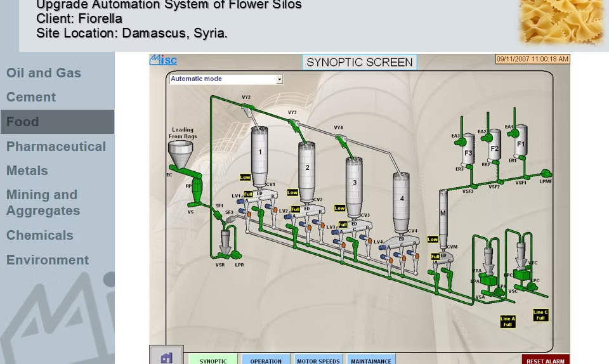Switch to the OPERATION tab

[x=265, y=360]
